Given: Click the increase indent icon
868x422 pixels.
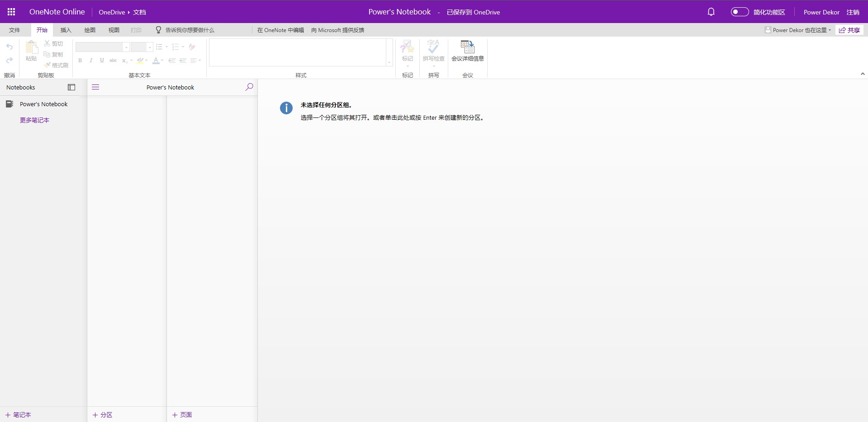Looking at the screenshot, I should coord(183,61).
